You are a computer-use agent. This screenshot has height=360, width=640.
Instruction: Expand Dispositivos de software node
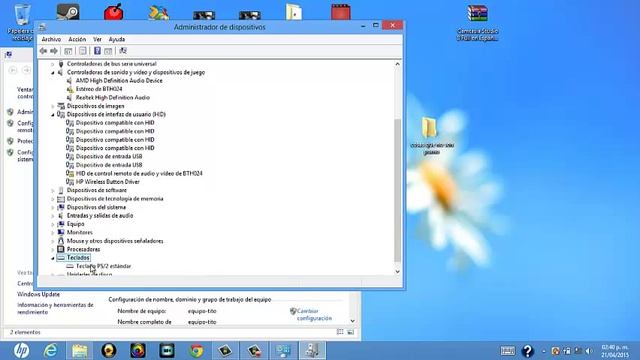53,191
